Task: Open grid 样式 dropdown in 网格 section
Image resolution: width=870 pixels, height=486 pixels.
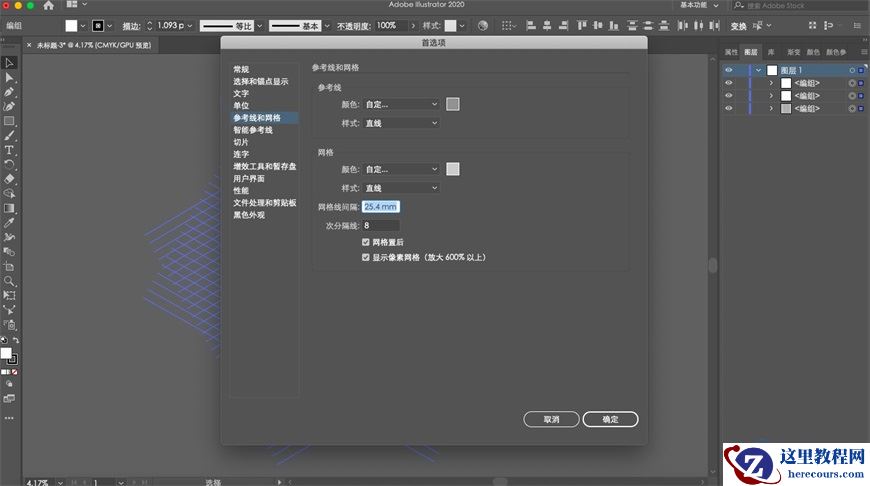Action: [401, 188]
